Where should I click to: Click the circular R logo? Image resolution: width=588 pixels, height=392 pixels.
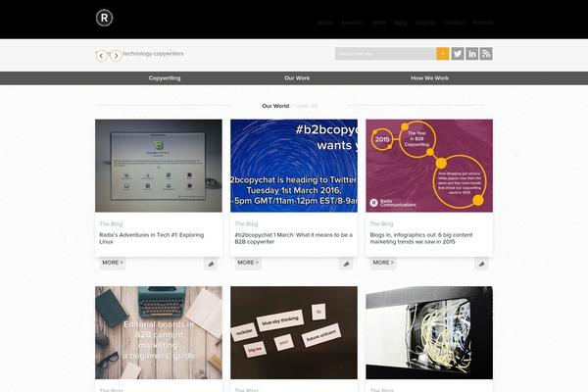pyautogui.click(x=104, y=18)
